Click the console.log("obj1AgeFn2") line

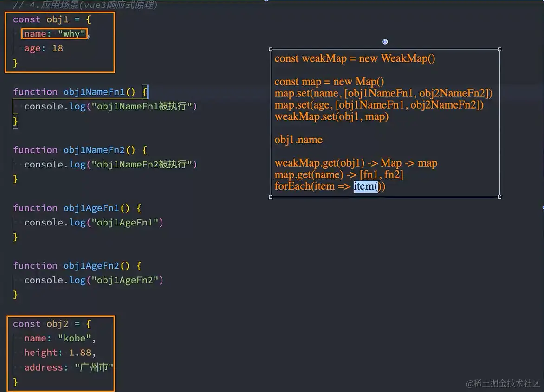pyautogui.click(x=94, y=280)
